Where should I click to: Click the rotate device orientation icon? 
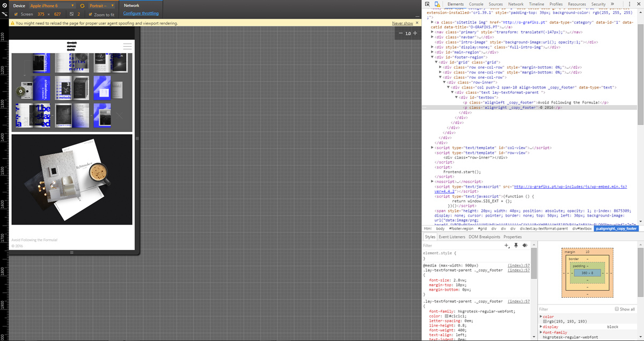coord(82,5)
